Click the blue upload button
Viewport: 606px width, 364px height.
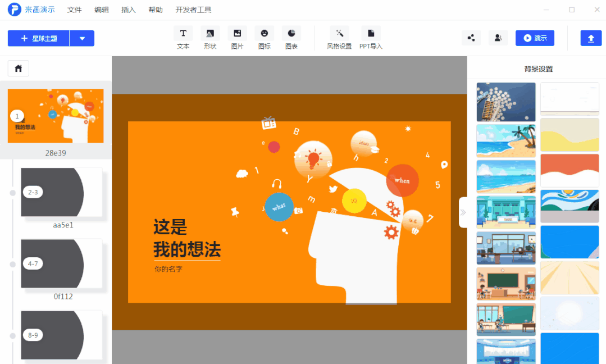pos(591,38)
